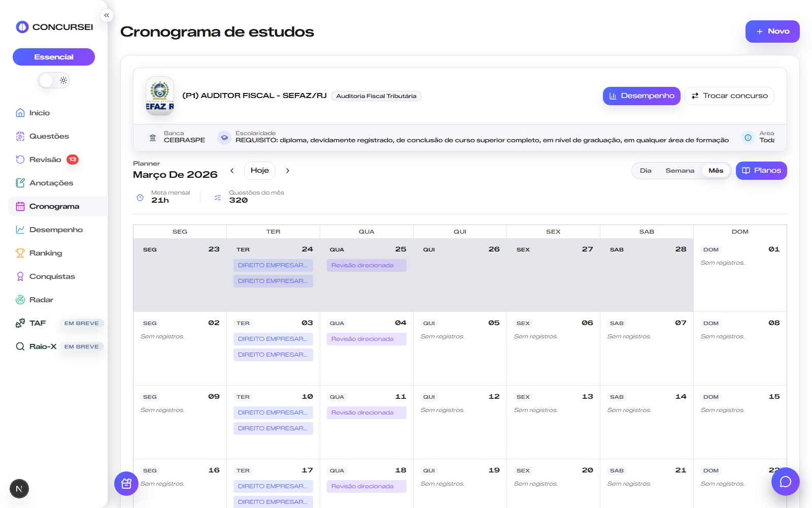Switch the planner to Dia view
Viewport: 812px width, 508px height.
click(x=646, y=170)
